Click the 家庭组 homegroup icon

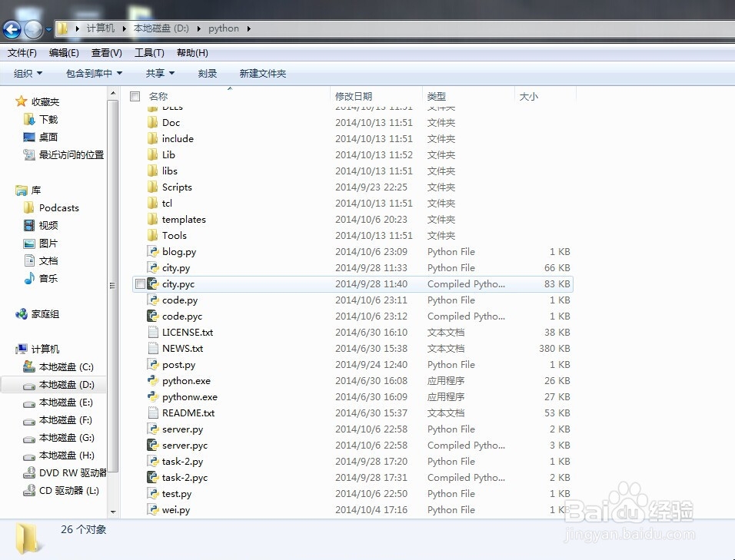22,313
